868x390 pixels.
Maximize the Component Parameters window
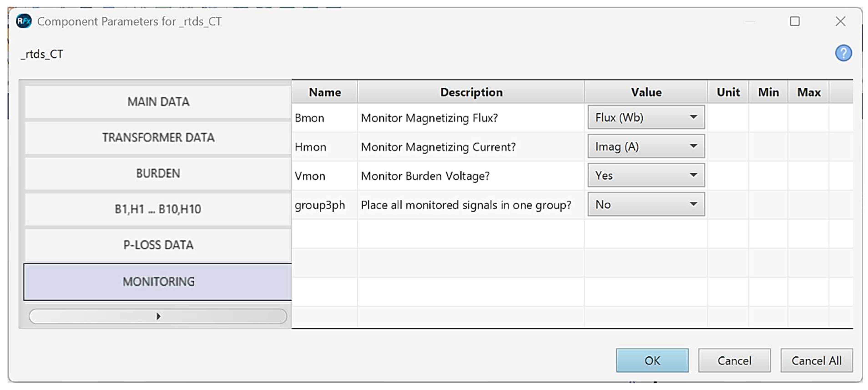tap(795, 21)
